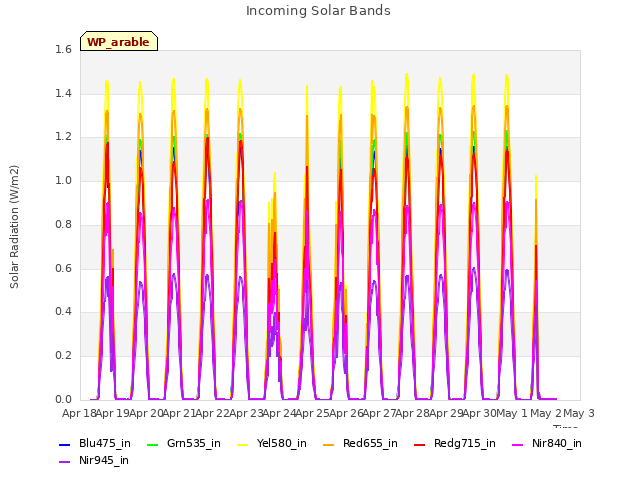The width and height of the screenshot is (640, 480).
Task: Click the May 3 x-axis date label
Action: (x=579, y=413)
